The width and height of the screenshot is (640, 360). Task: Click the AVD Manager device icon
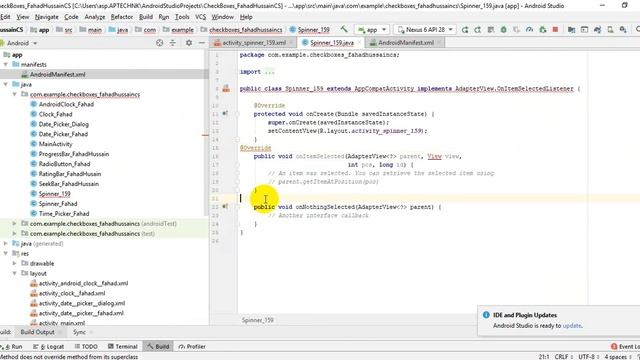[x=610, y=30]
